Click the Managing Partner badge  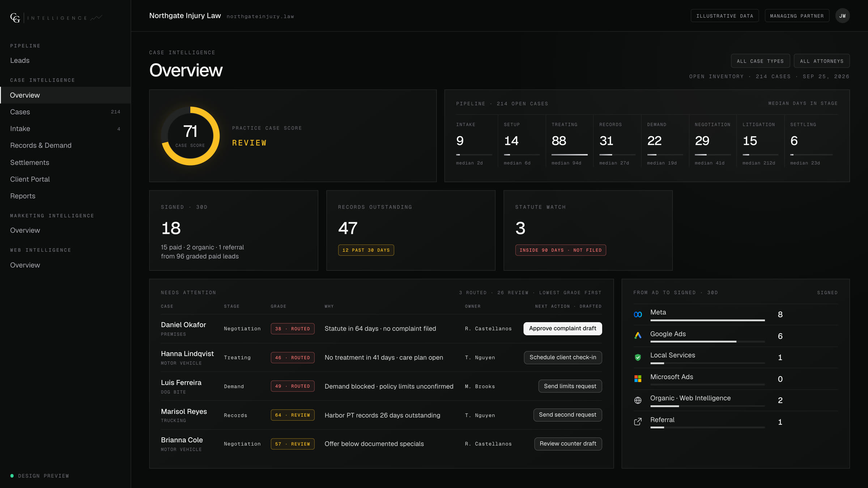click(797, 16)
